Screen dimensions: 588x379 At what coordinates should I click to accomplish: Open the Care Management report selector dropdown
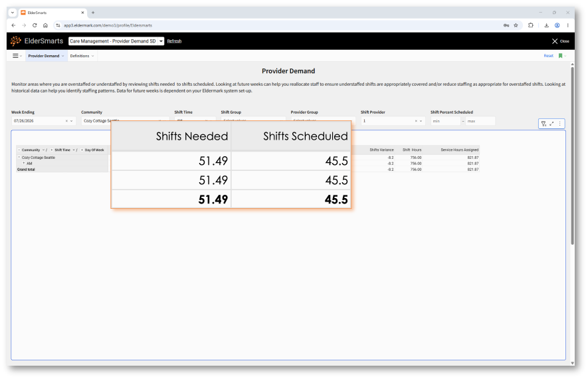coord(161,41)
